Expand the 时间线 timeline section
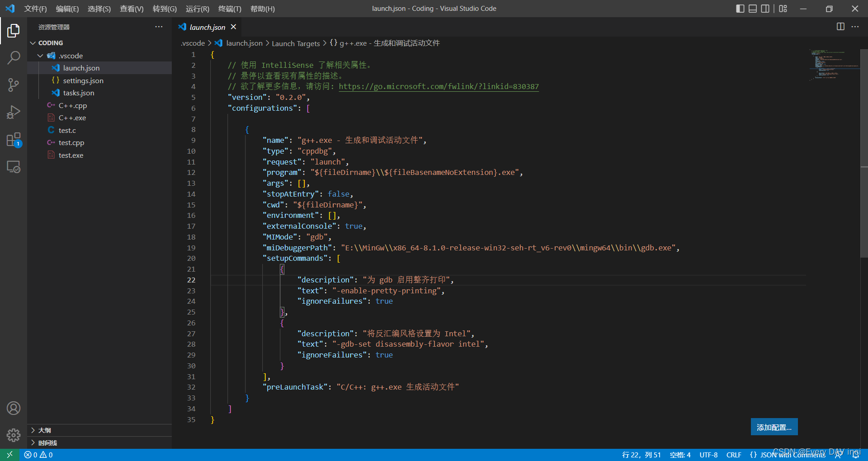 [x=99, y=443]
